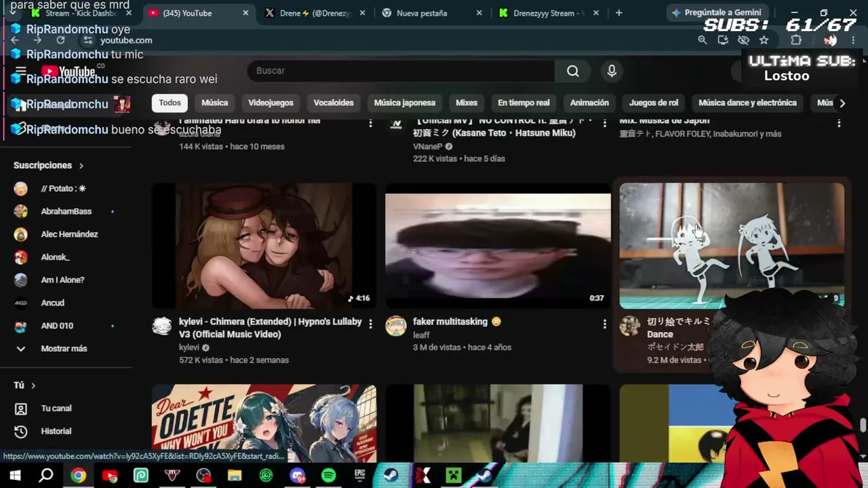Select the Todos filter chip
Screen dimensions: 868x488
(170, 103)
